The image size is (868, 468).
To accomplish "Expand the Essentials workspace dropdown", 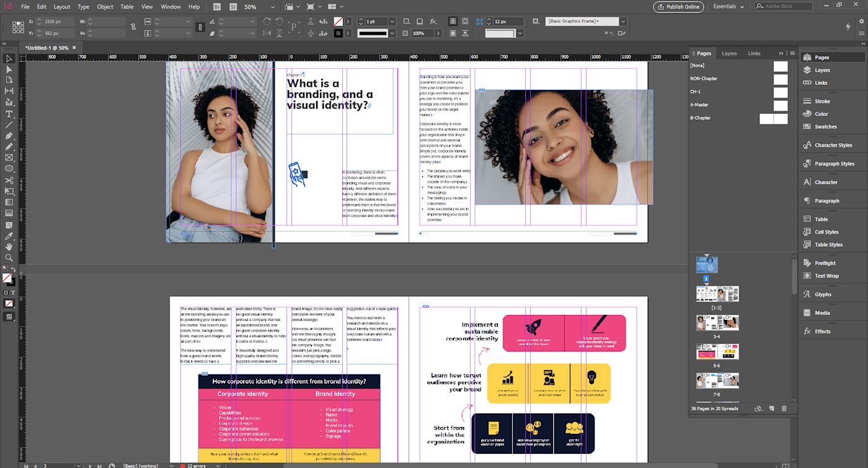I will coord(728,7).
